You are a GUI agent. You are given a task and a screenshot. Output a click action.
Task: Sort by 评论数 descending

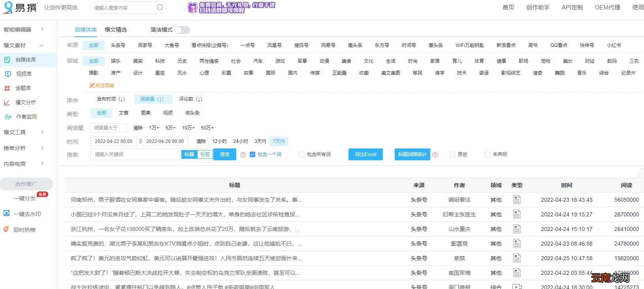click(190, 99)
